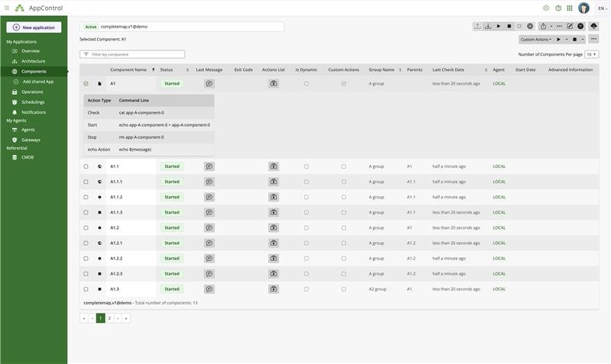This screenshot has height=364, width=611.
Task: Open actions list icon for A1.1.1 row
Action: click(x=273, y=182)
